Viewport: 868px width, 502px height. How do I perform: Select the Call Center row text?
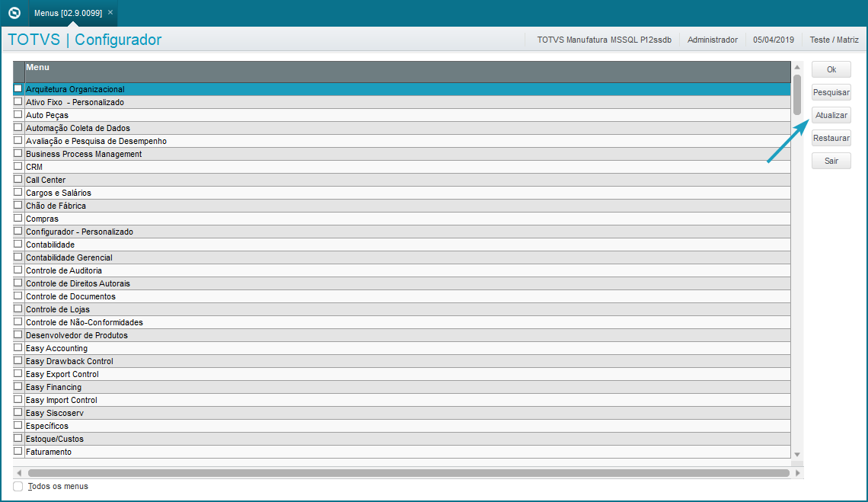(46, 180)
